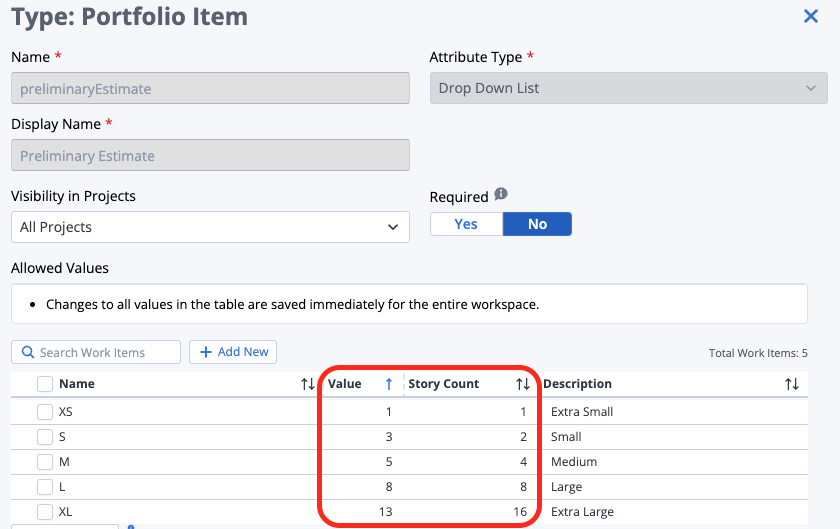Open the Attribute Type dropdown
The image size is (840, 529).
(x=628, y=88)
